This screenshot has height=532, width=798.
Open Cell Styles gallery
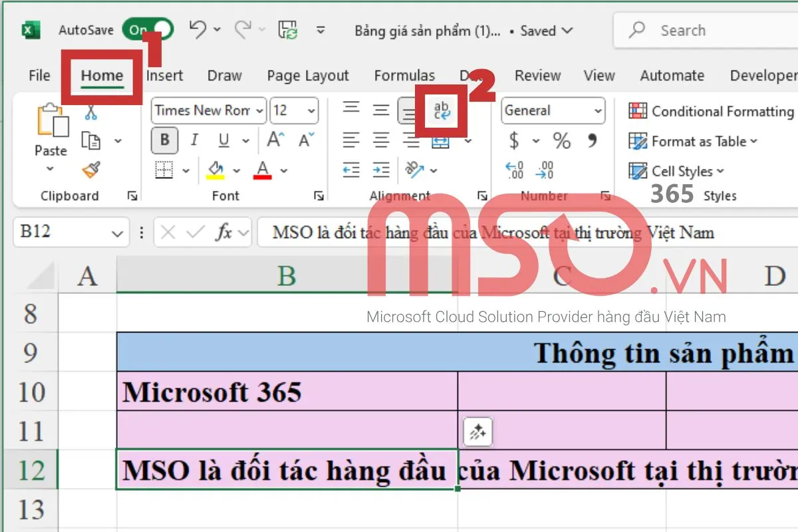click(x=676, y=171)
